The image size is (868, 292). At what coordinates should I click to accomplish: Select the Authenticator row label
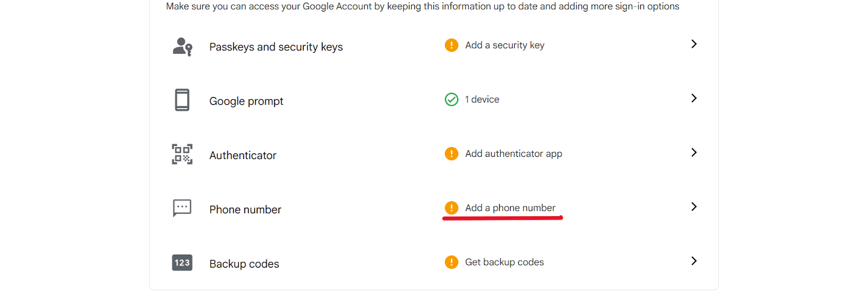pos(242,155)
